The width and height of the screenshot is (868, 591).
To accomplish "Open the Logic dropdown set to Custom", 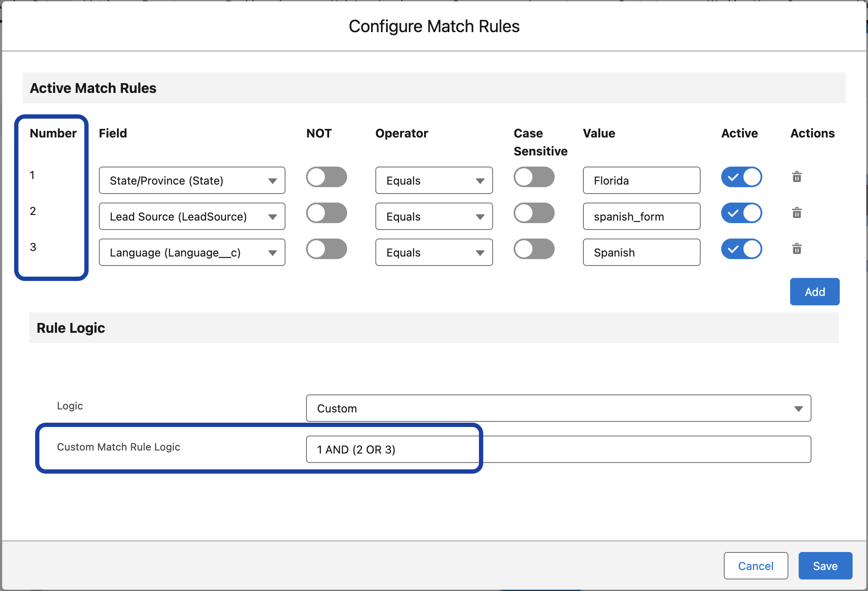I will click(559, 408).
